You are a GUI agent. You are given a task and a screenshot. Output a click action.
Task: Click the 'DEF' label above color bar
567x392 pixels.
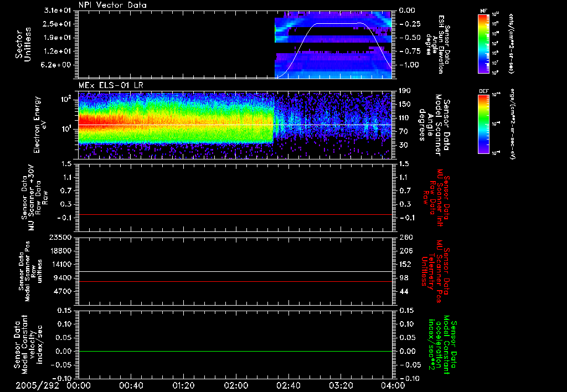[x=483, y=91]
